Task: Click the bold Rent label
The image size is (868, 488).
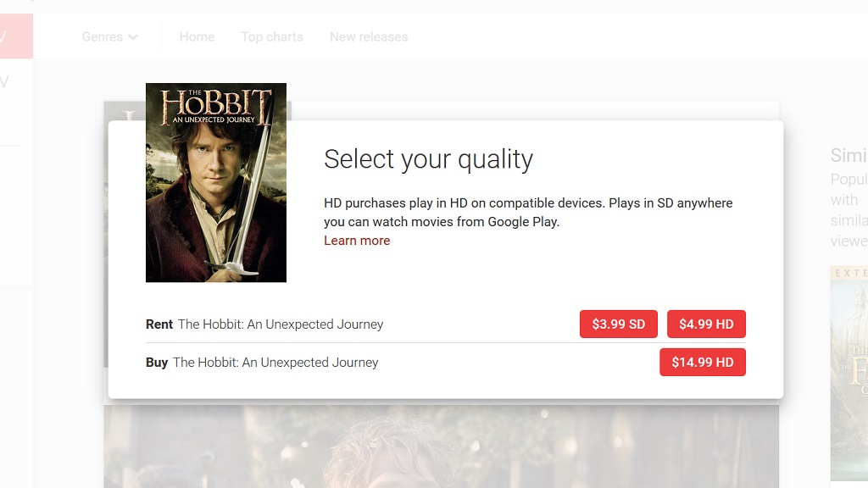Action: [x=159, y=324]
